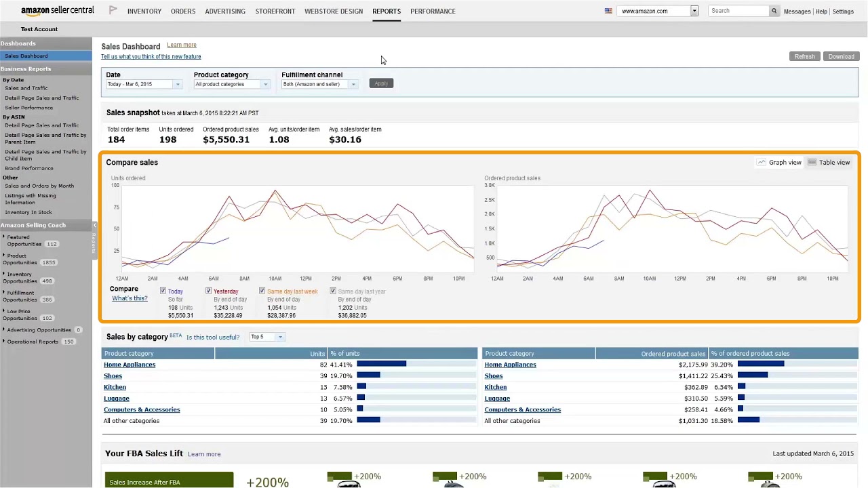Click the flag icon beside the logo
Screen dimensions: 868x488
[x=113, y=10]
